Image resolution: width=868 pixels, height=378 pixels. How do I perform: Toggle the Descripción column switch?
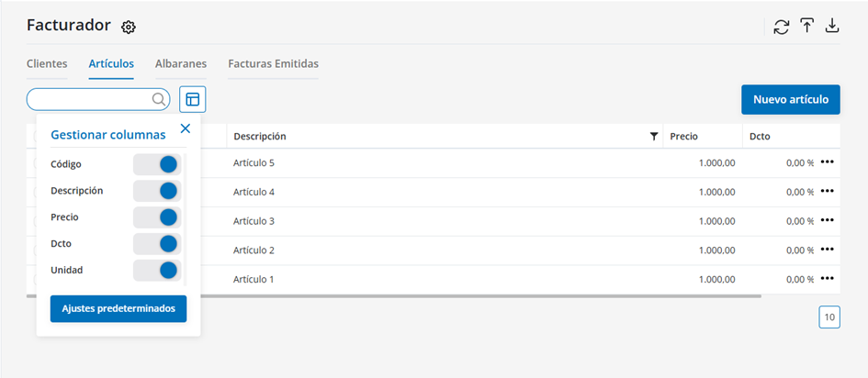[x=157, y=191]
